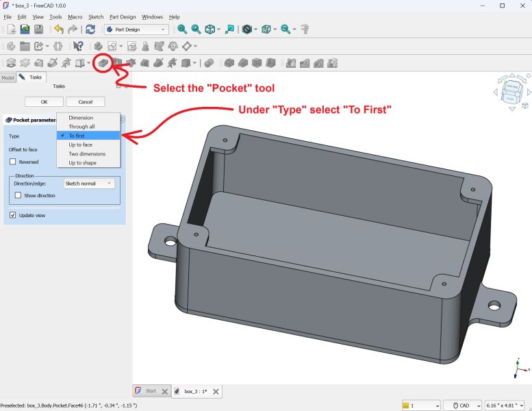Open the Sketch normal direction dropdown
532x411 pixels.
(x=88, y=184)
